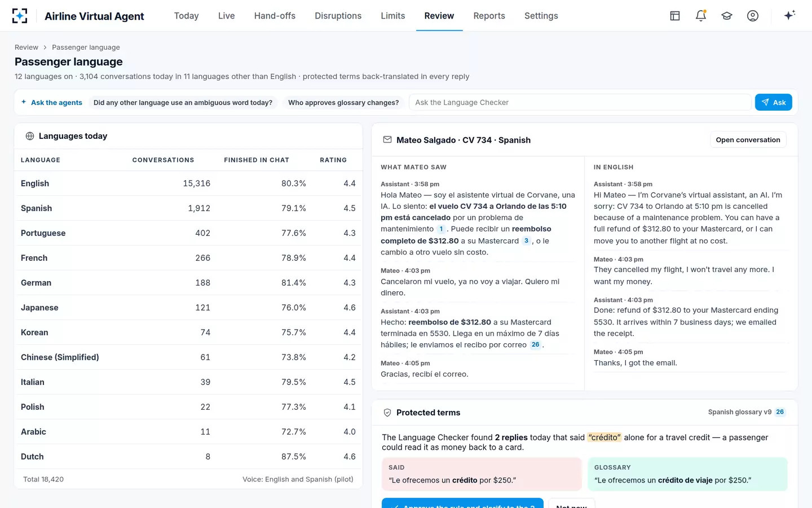Select the Japanese language row
This screenshot has width=812, height=508.
188,308
